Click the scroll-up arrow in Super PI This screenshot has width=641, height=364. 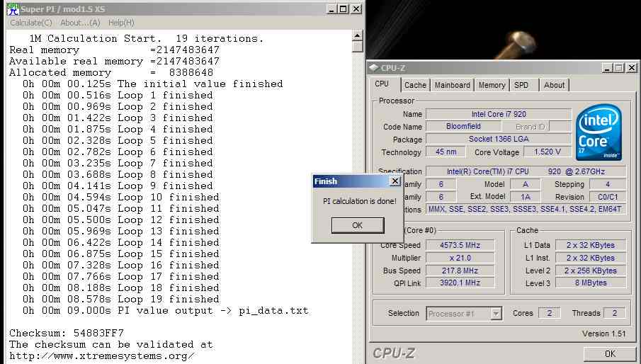point(357,35)
